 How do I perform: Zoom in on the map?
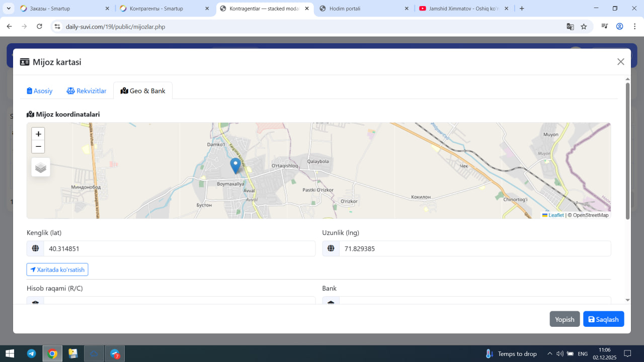38,134
